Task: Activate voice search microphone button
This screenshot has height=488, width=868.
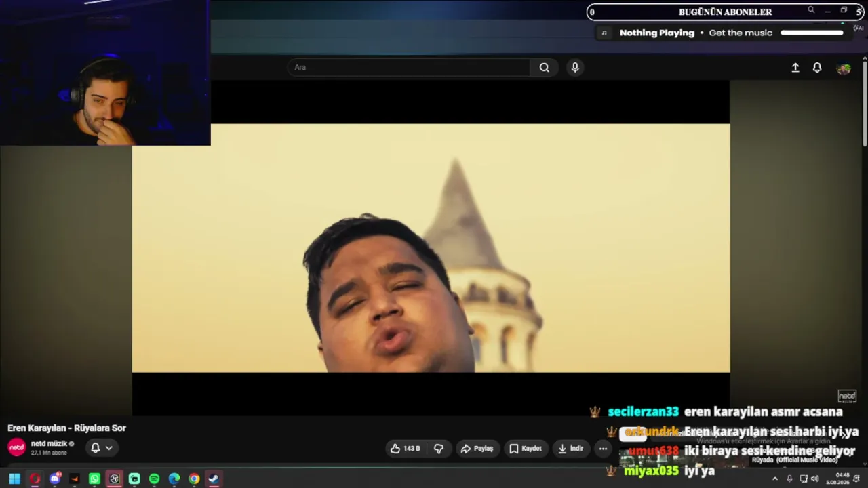Action: pos(575,67)
